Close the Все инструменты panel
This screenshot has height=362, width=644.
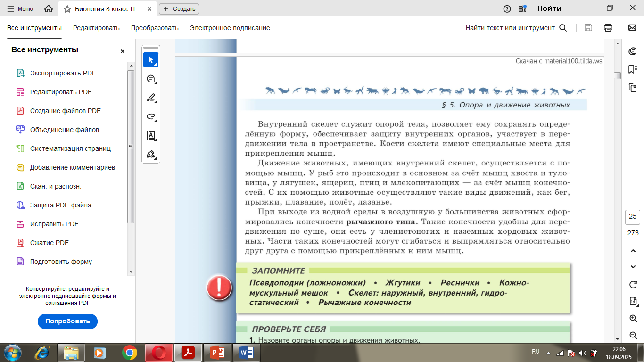point(123,51)
